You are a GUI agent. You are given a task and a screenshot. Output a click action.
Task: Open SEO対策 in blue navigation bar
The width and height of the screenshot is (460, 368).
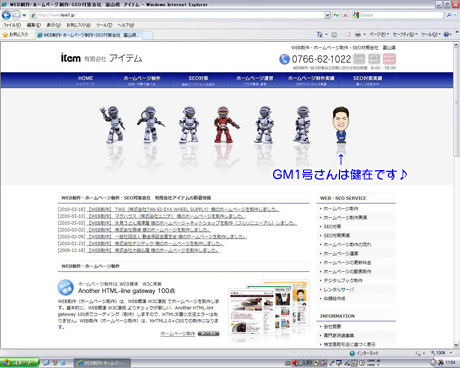pyautogui.click(x=198, y=80)
